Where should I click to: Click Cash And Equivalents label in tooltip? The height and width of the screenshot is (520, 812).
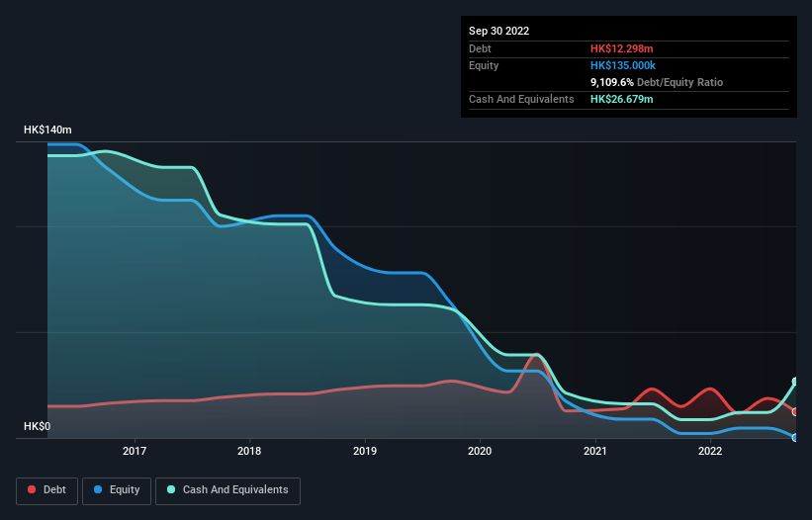pos(521,99)
